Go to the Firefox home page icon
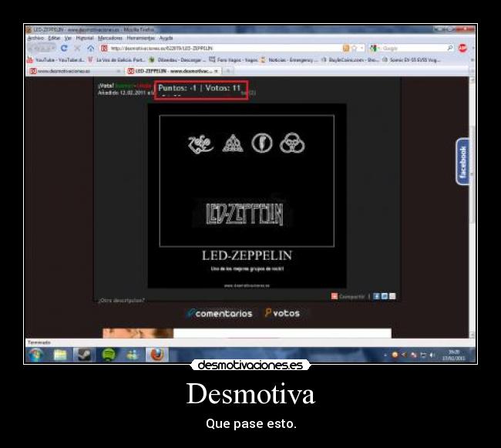 (x=91, y=48)
